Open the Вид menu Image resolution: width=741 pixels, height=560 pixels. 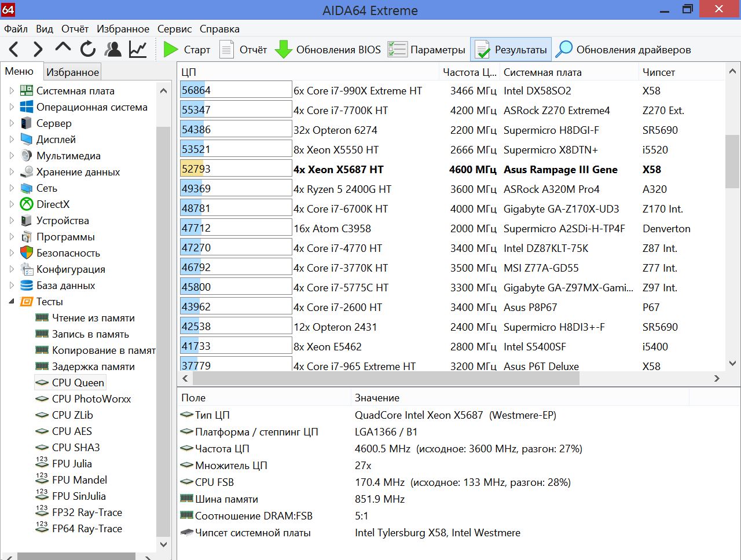click(x=45, y=29)
